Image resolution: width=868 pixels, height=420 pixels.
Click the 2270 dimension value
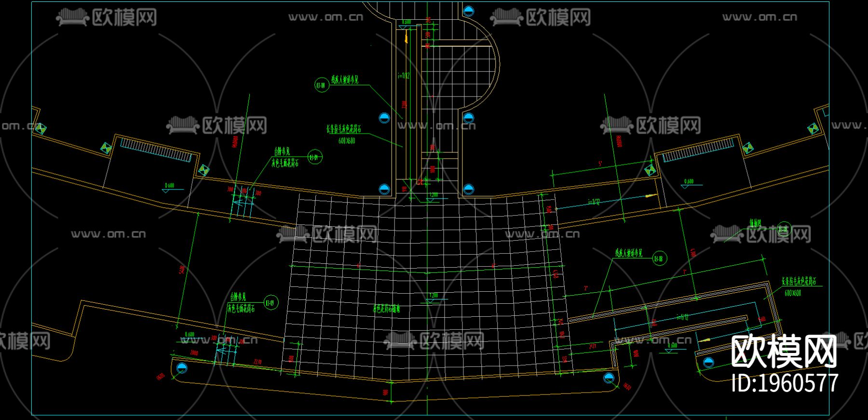258,362
